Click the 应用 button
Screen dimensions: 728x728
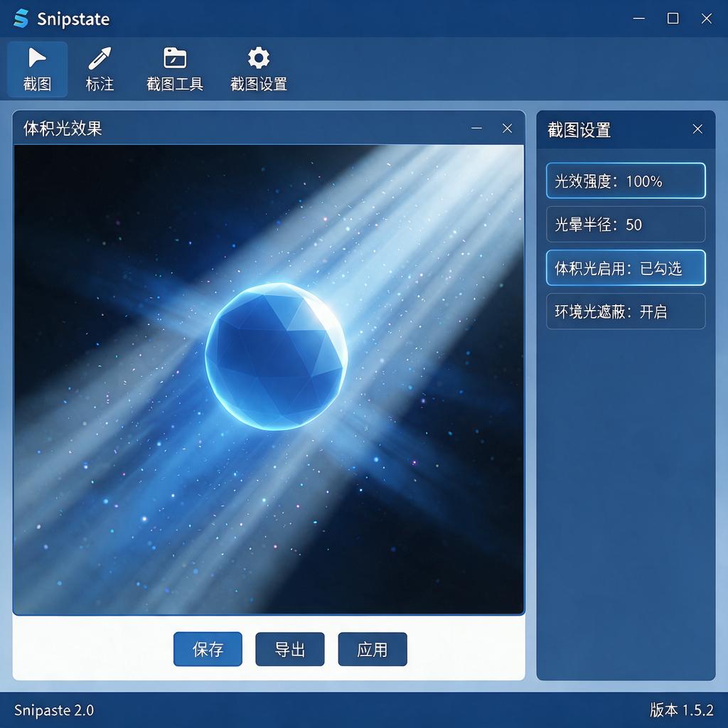[373, 649]
